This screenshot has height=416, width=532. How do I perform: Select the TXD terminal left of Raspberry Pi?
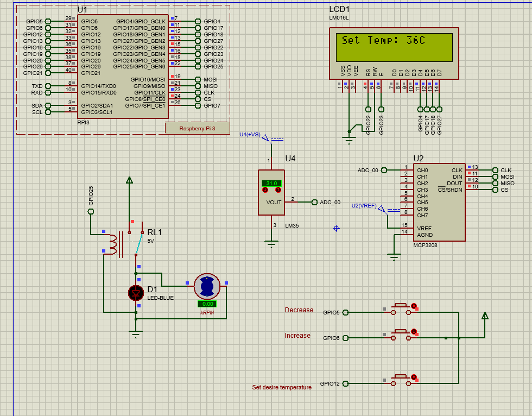tap(48, 86)
